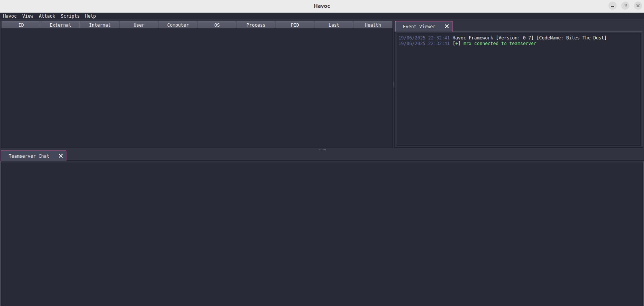Close the Teamserver Chat tab
The width and height of the screenshot is (644, 306).
pyautogui.click(x=61, y=156)
